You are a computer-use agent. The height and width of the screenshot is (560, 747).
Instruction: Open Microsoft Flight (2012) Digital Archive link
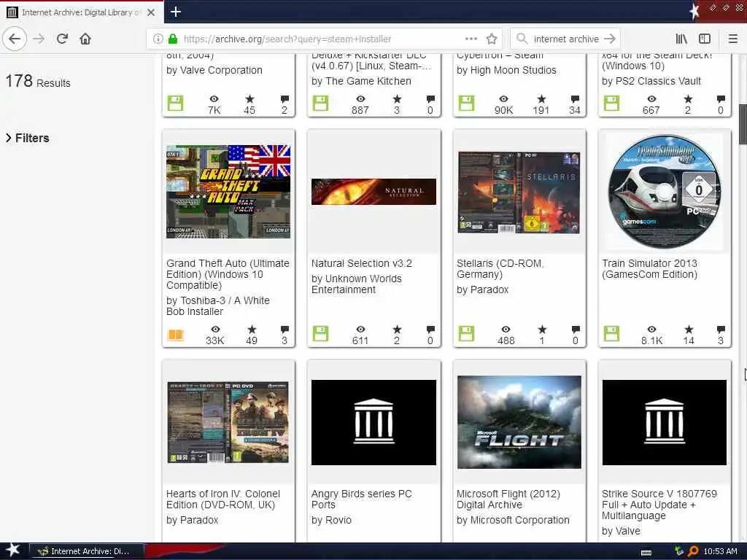coord(508,499)
